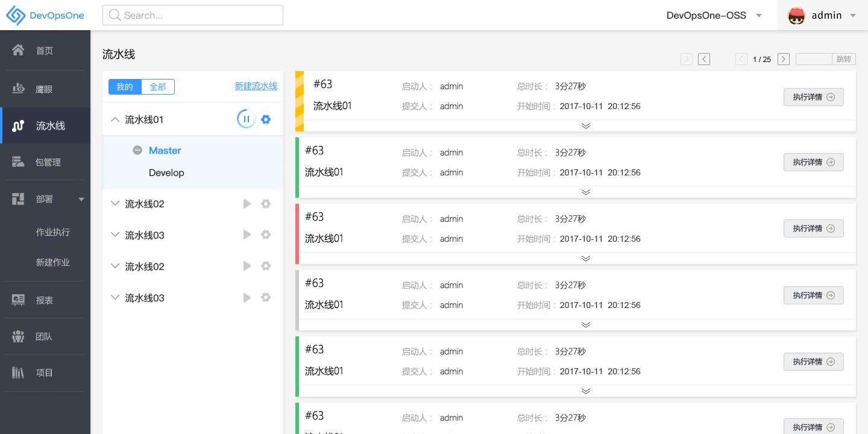
Task: Select the Develop branch item
Action: (166, 173)
